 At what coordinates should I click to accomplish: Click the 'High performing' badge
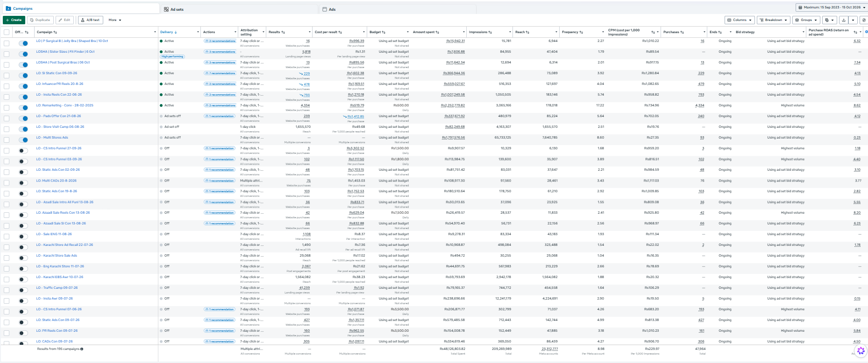coord(172,56)
